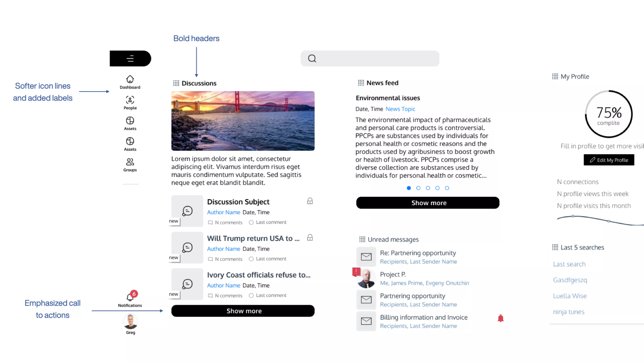Expand the black hamburger menu button
Screen dimensions: 644x362
pos(130,59)
